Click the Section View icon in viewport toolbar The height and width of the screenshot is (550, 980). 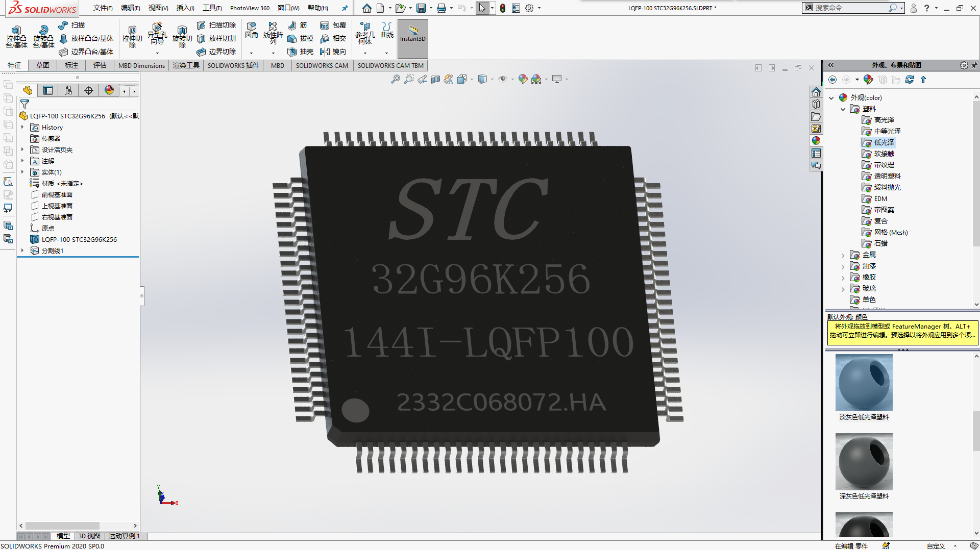(x=435, y=79)
